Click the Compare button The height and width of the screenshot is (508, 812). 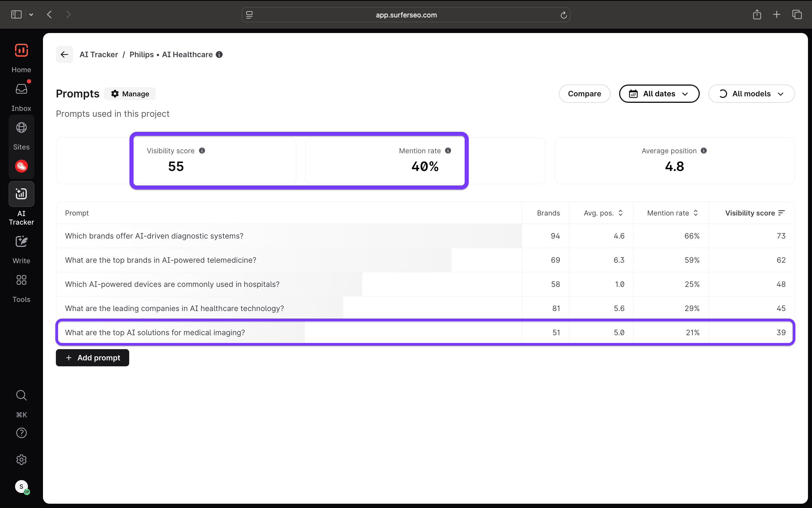(x=584, y=94)
